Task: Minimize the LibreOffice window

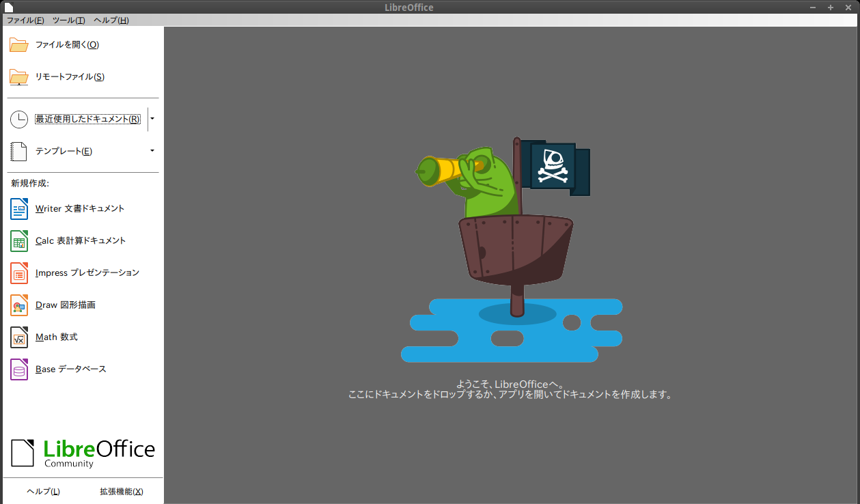Action: click(x=813, y=7)
